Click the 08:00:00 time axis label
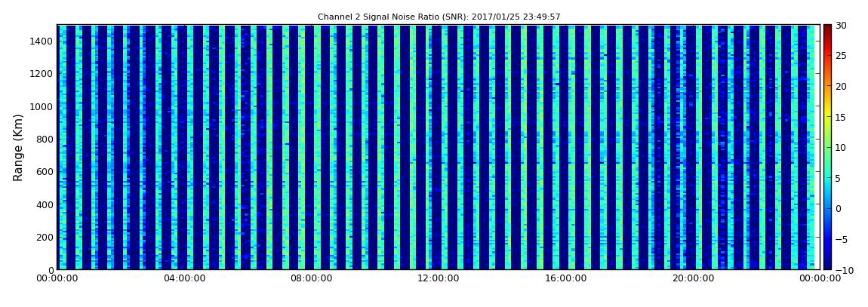Screen dimensions: 868x307 [311, 278]
